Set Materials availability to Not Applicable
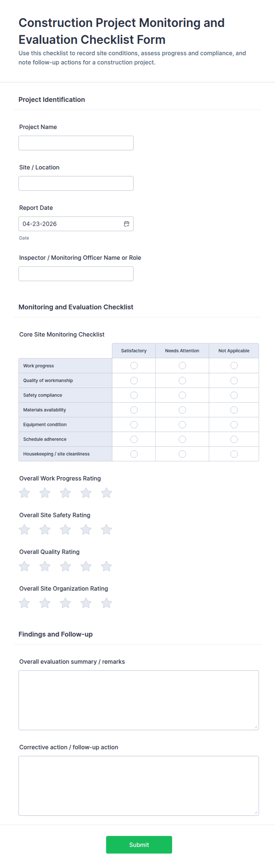This screenshot has width=275, height=868. click(234, 410)
